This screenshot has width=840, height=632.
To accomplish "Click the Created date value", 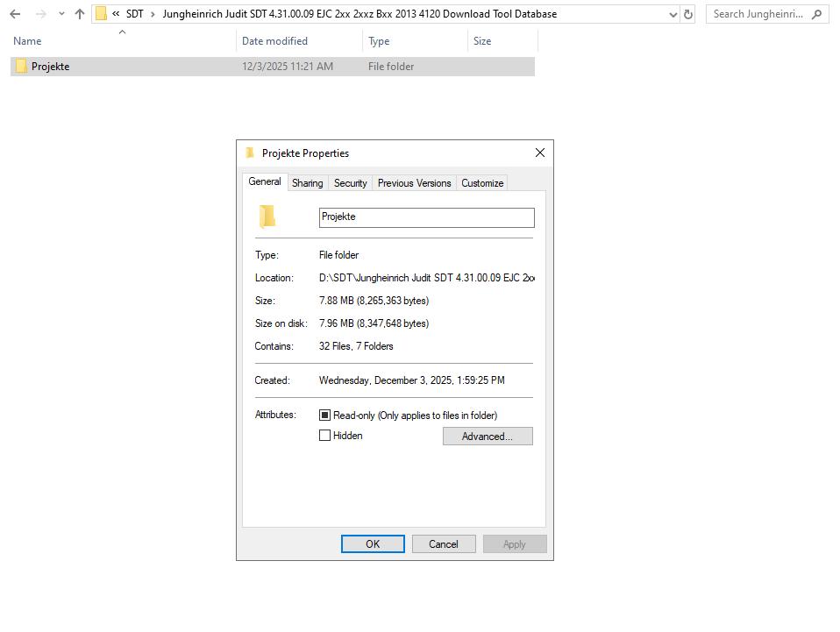I will 411,380.
